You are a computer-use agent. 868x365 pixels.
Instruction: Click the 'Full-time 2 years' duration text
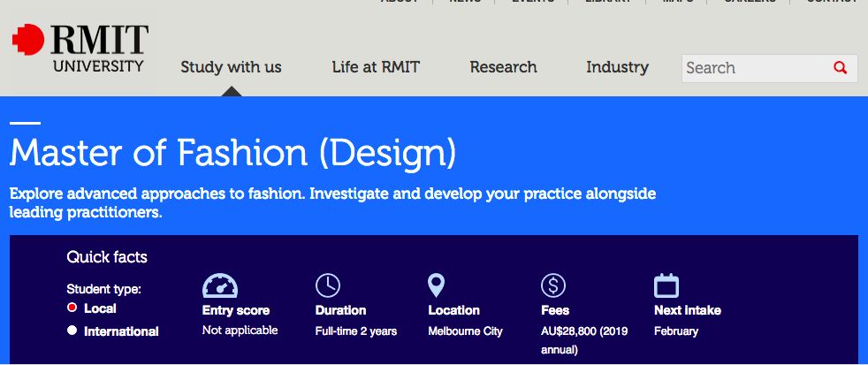(x=356, y=331)
